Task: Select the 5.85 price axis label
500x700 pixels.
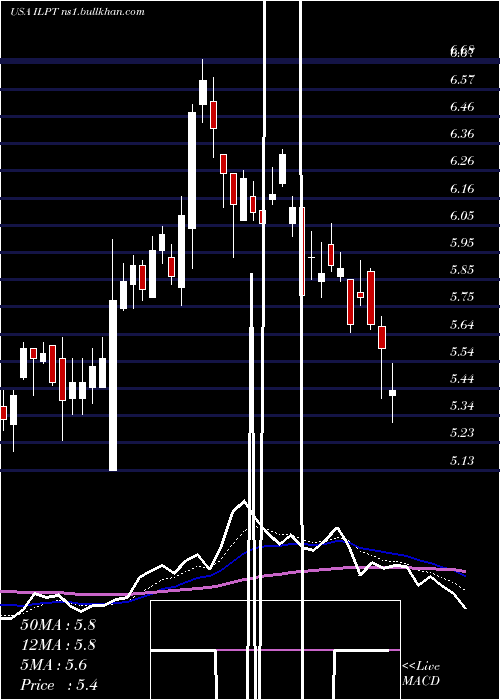Action: pos(462,270)
